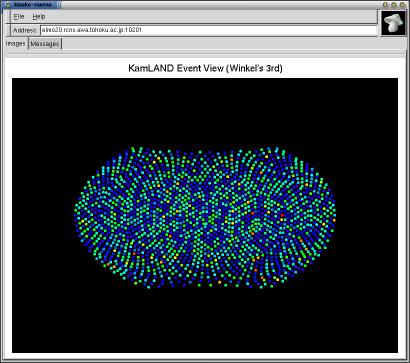Click the address bar grip handle

coord(8,30)
